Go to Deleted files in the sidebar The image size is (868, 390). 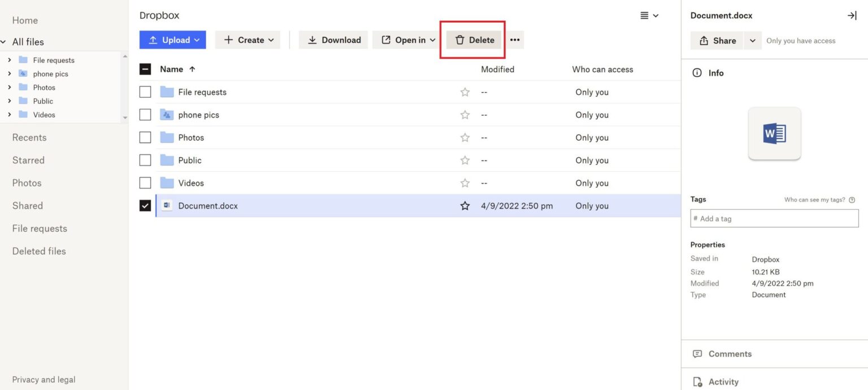[39, 250]
